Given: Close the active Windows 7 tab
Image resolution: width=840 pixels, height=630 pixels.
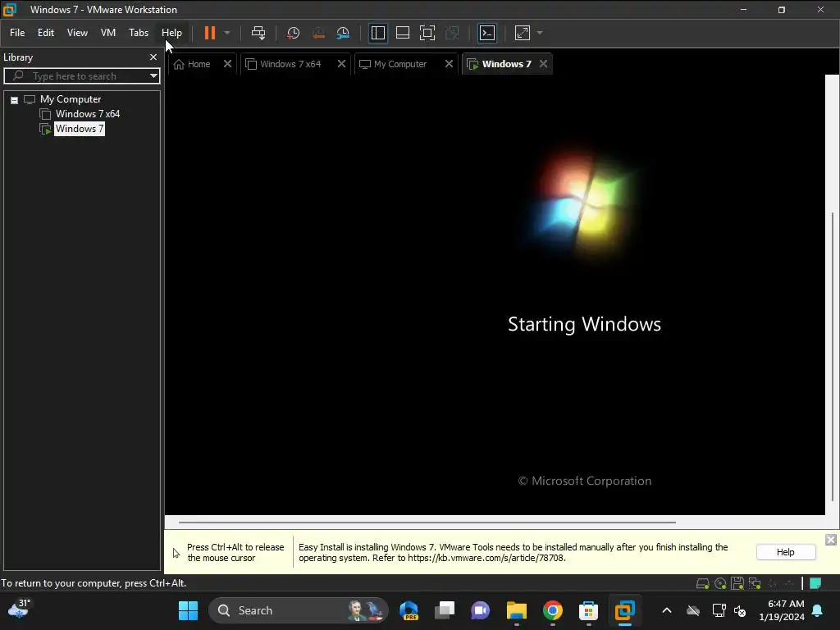Looking at the screenshot, I should pyautogui.click(x=543, y=64).
